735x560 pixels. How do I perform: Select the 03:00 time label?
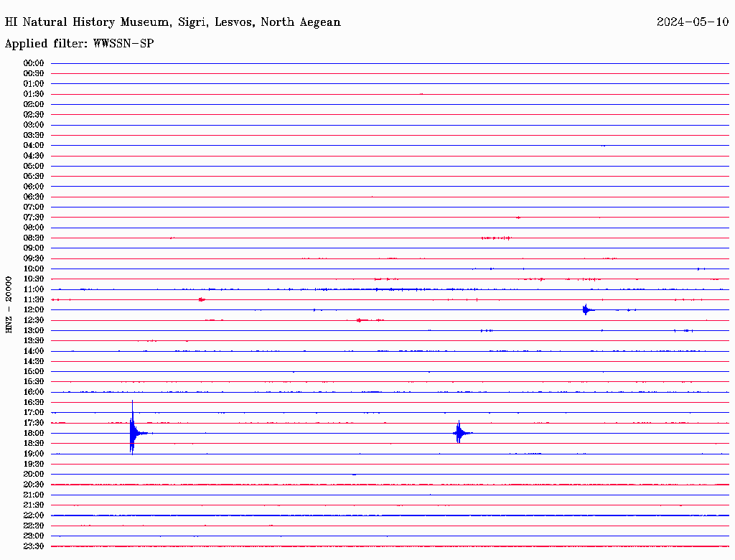tap(34, 125)
